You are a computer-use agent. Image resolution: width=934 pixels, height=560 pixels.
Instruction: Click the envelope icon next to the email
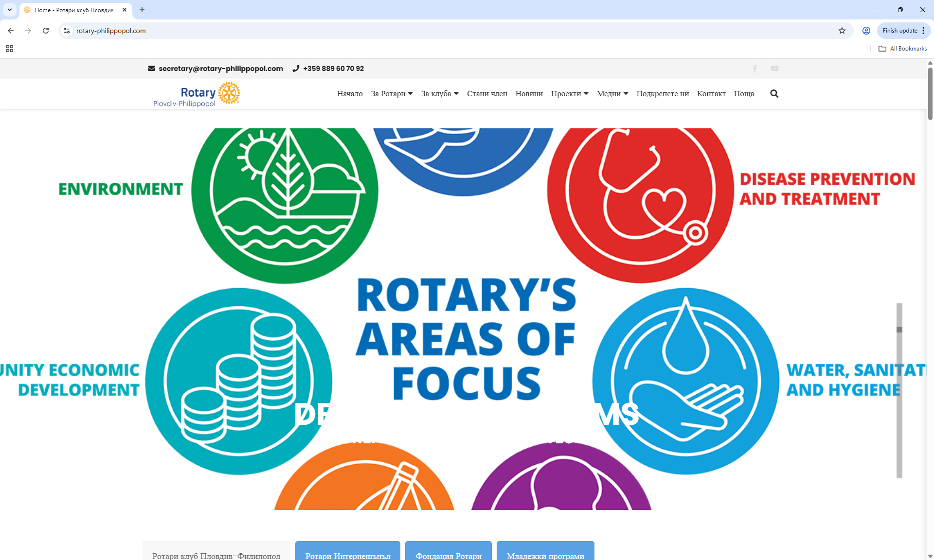pos(151,69)
